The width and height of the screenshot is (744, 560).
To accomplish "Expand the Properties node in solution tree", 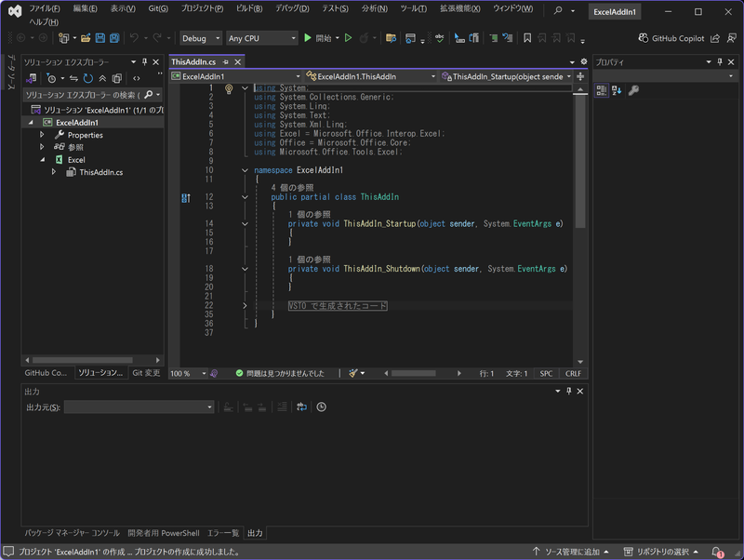I will [42, 135].
